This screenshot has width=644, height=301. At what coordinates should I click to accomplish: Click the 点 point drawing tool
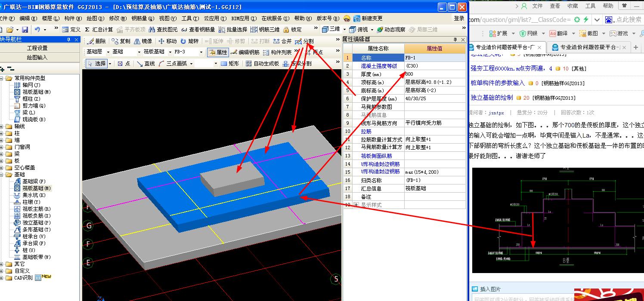point(124,63)
